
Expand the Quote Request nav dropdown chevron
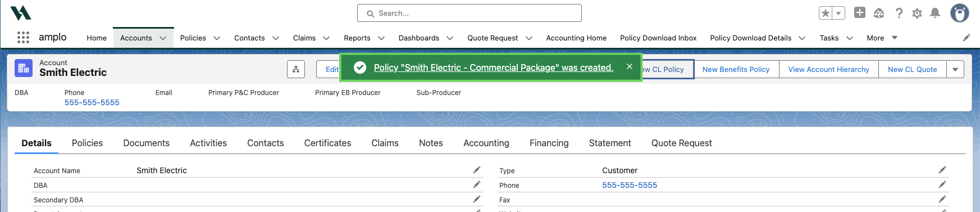[529, 38]
